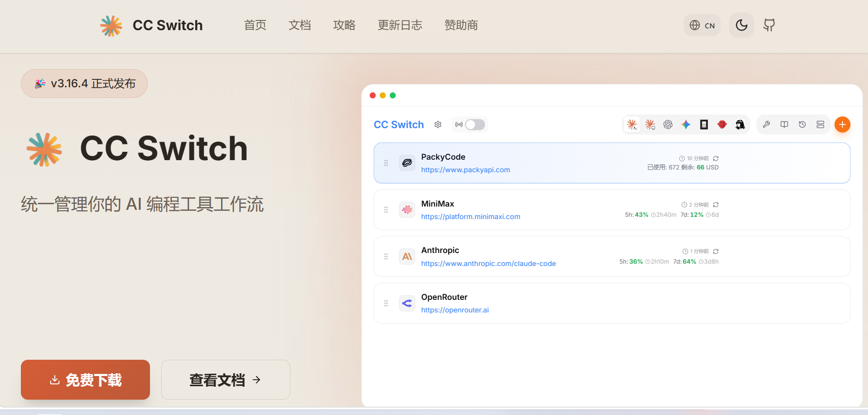Click the orange plus add provider button

click(842, 124)
